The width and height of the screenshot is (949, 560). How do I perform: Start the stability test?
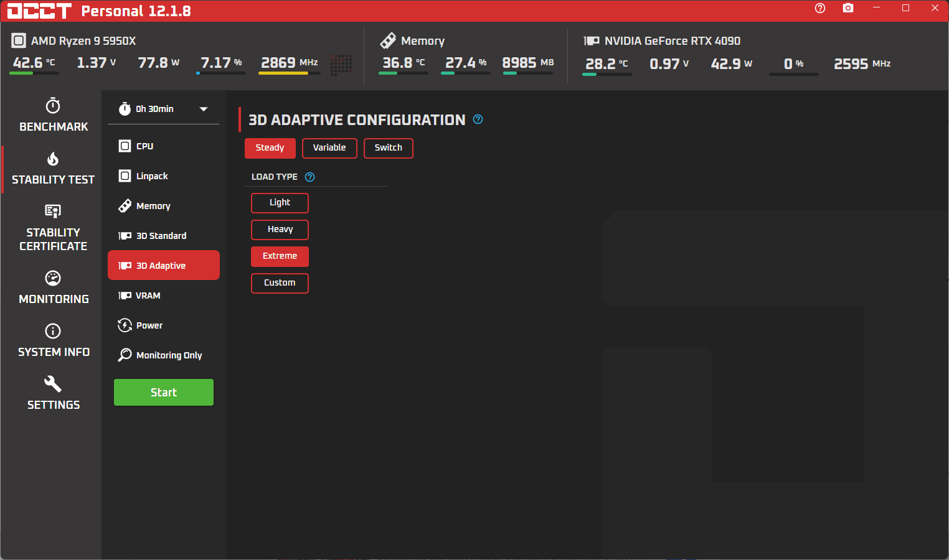point(164,393)
